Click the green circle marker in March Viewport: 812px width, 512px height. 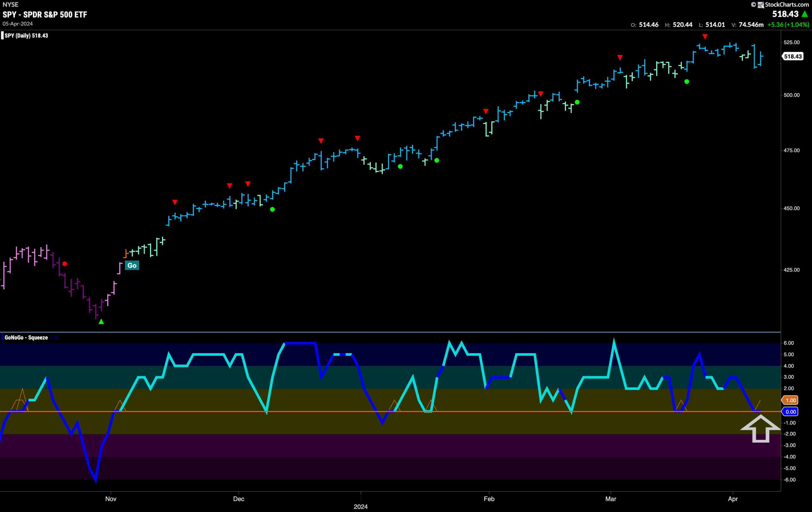pos(687,82)
